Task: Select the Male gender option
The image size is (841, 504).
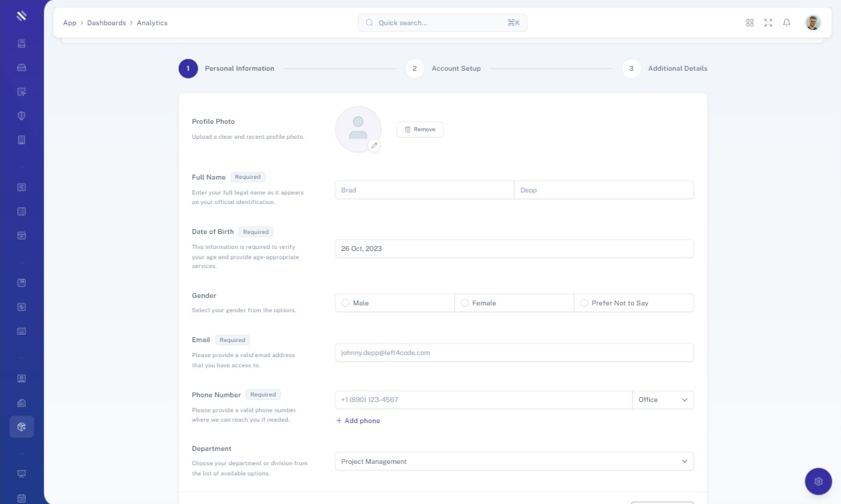Action: [345, 303]
